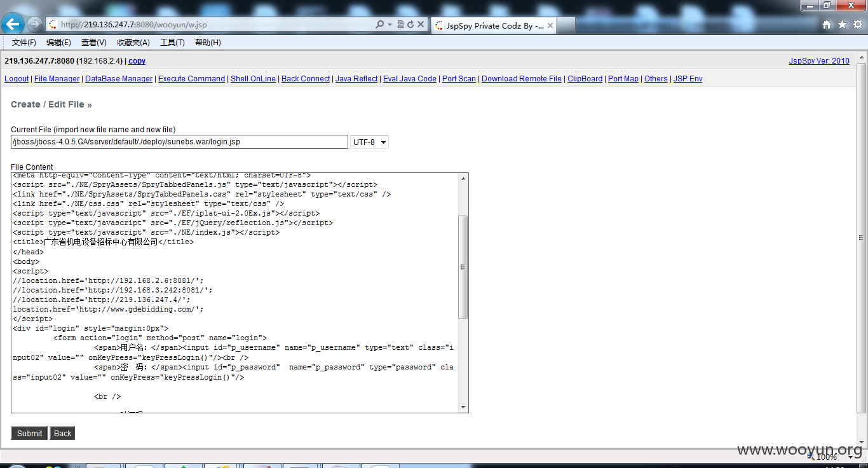Open the 编辑(E) menu
The image size is (868, 468).
(x=58, y=43)
